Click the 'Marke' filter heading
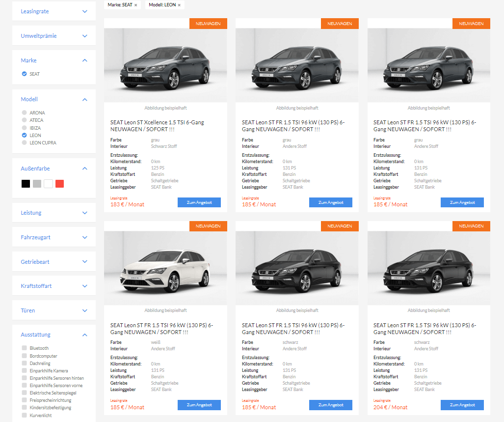This screenshot has height=422, width=504. pos(28,60)
